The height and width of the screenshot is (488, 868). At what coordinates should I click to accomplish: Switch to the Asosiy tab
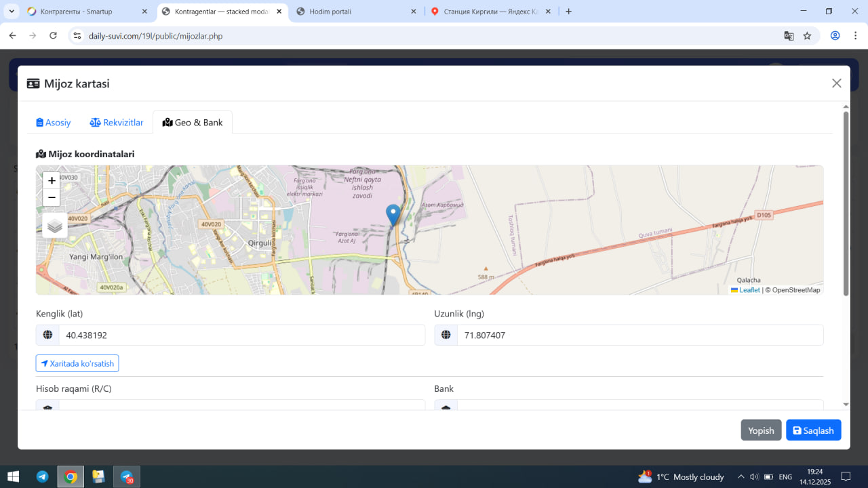tap(54, 123)
